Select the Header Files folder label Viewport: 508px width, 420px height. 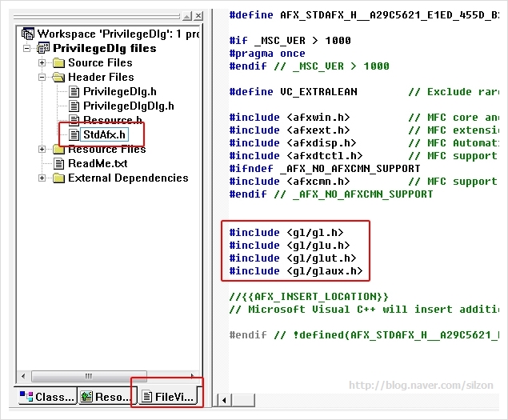[x=101, y=77]
